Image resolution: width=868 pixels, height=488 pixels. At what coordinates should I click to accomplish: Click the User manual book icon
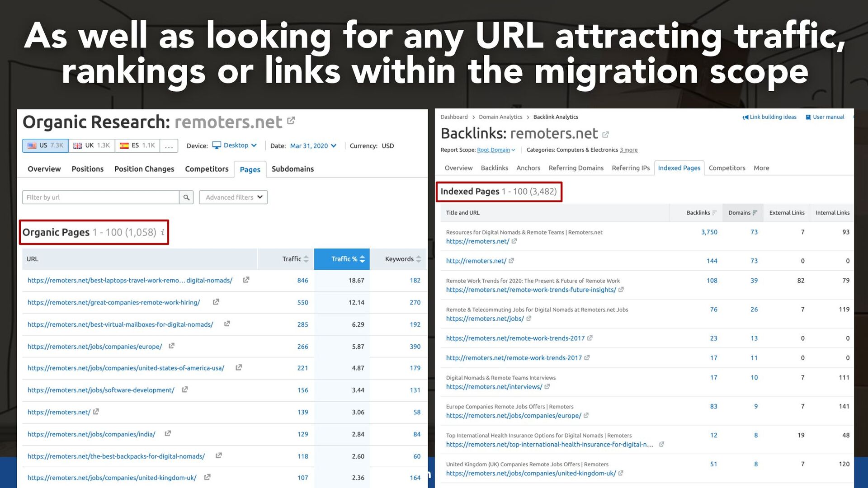point(808,117)
